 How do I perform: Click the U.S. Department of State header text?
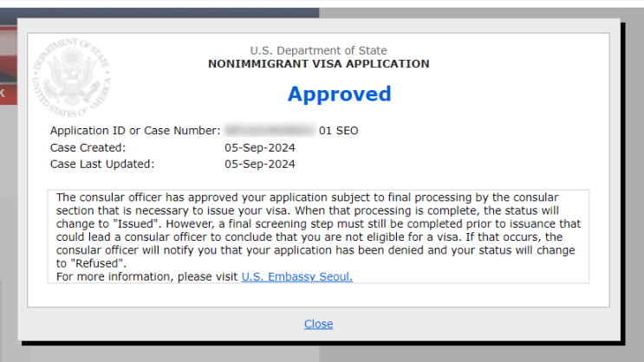(318, 50)
